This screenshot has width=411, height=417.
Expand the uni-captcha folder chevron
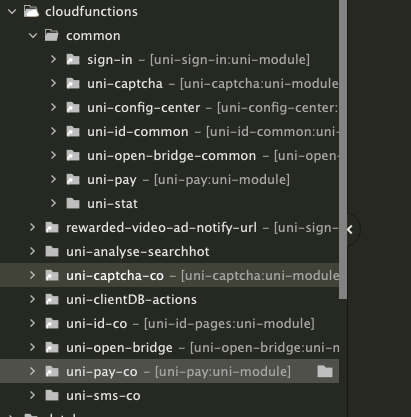click(53, 83)
